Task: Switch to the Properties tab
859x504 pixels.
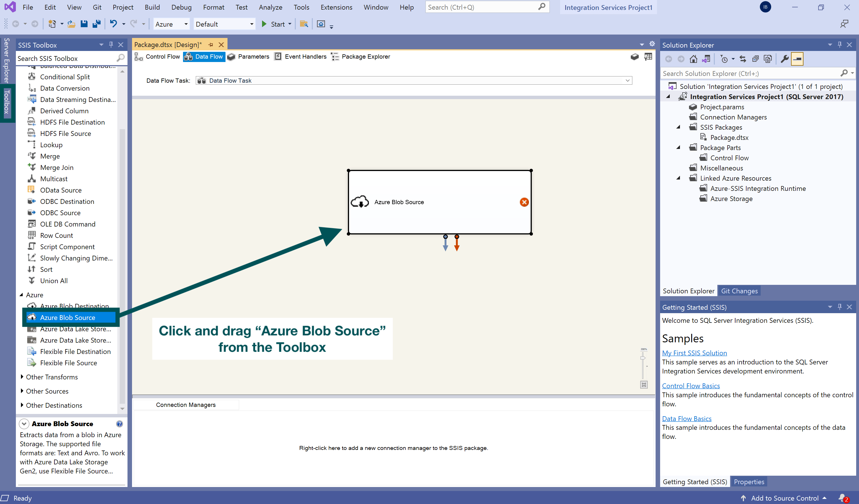Action: pos(749,482)
